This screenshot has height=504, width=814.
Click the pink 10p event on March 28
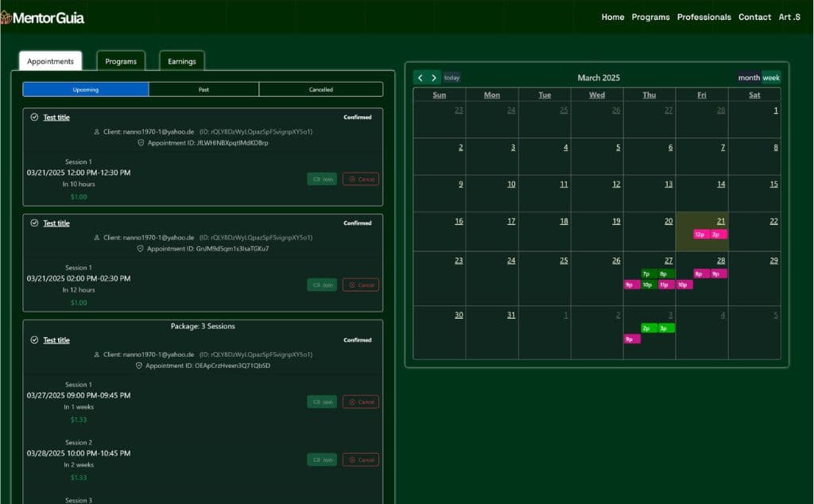[x=684, y=285]
